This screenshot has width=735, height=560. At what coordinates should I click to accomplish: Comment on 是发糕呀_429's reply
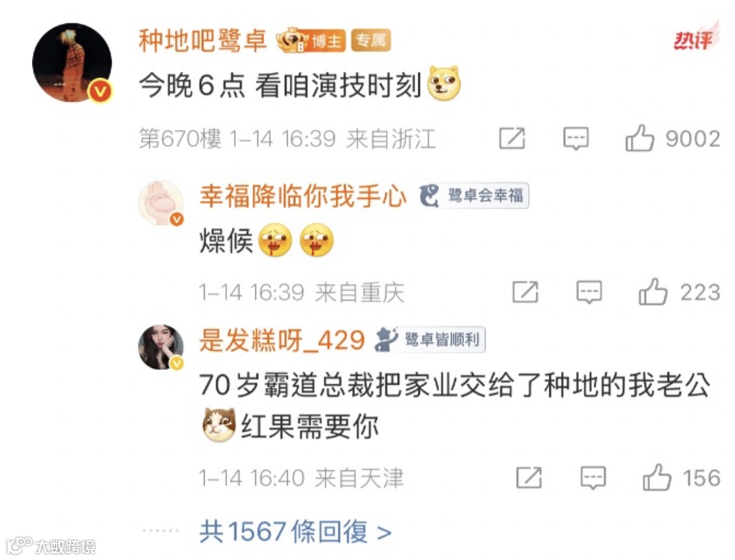(593, 478)
